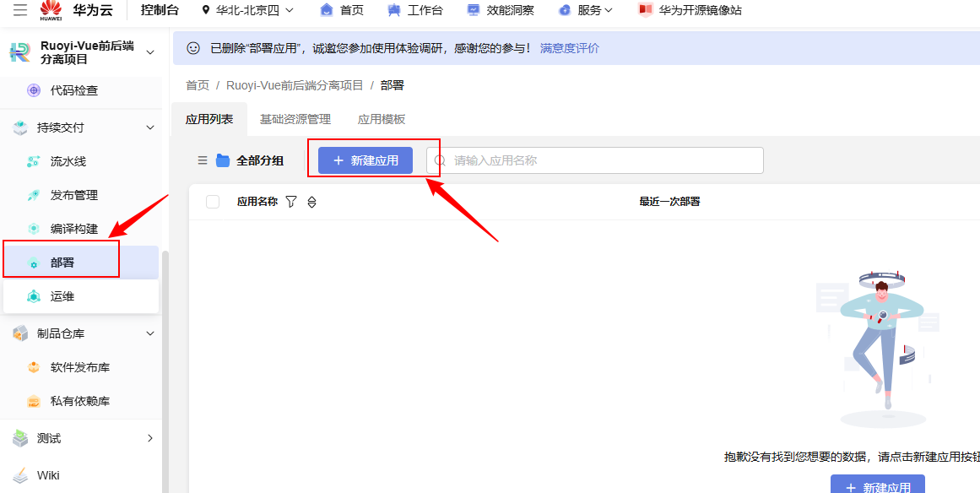
Task: Click the magnifier icon in the search box
Action: (440, 160)
